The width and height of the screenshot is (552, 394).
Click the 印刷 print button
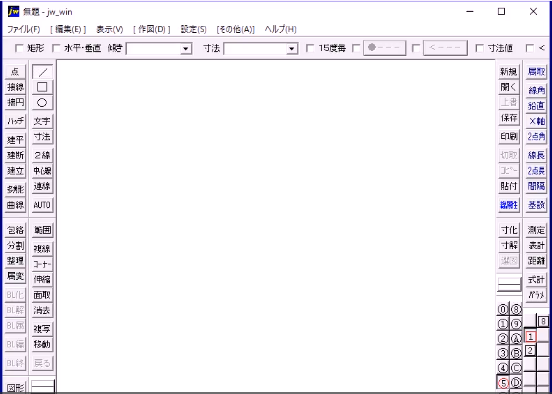(509, 137)
